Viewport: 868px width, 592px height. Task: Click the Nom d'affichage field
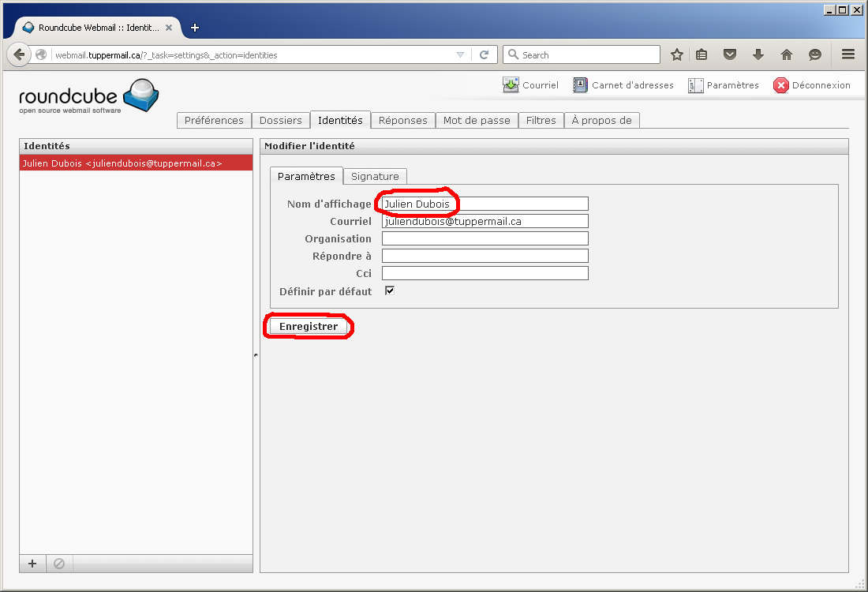(485, 204)
